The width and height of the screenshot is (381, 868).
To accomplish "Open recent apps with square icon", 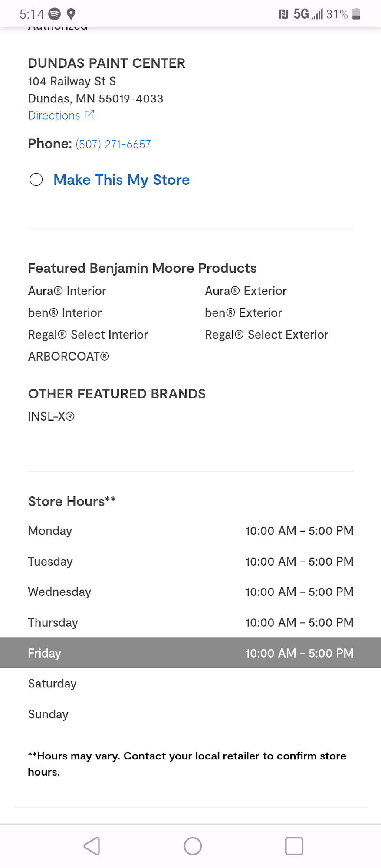I will click(x=294, y=846).
